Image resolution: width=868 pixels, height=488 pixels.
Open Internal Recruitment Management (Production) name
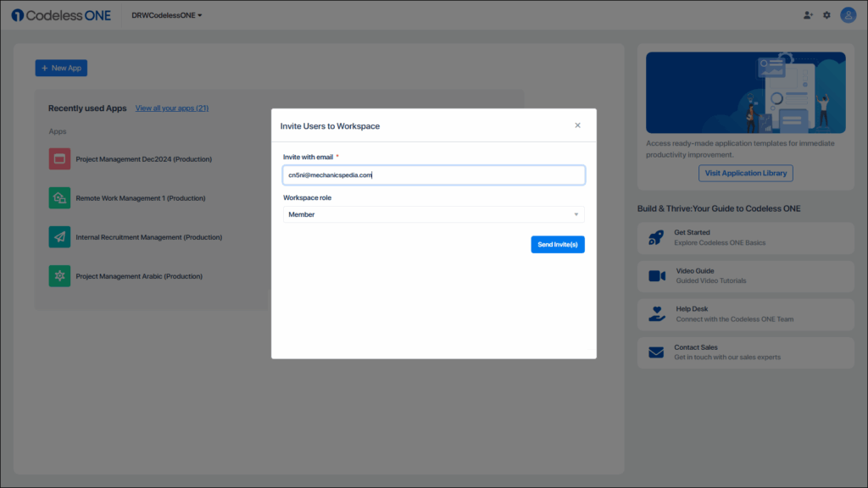coord(149,237)
